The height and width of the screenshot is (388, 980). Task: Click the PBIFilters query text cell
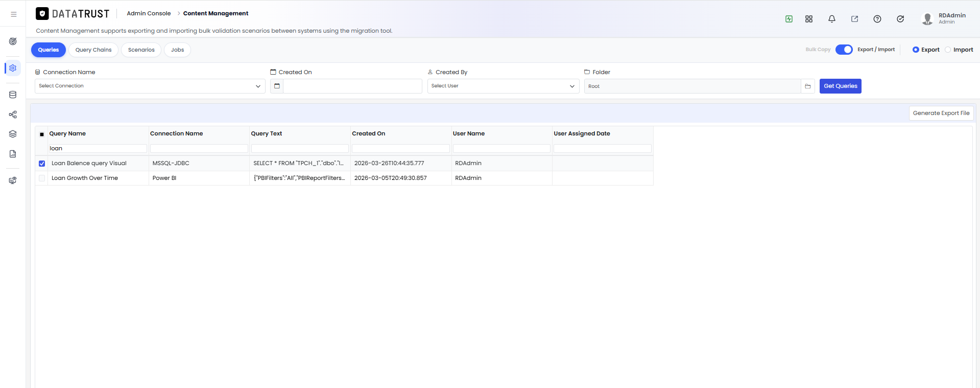point(300,178)
